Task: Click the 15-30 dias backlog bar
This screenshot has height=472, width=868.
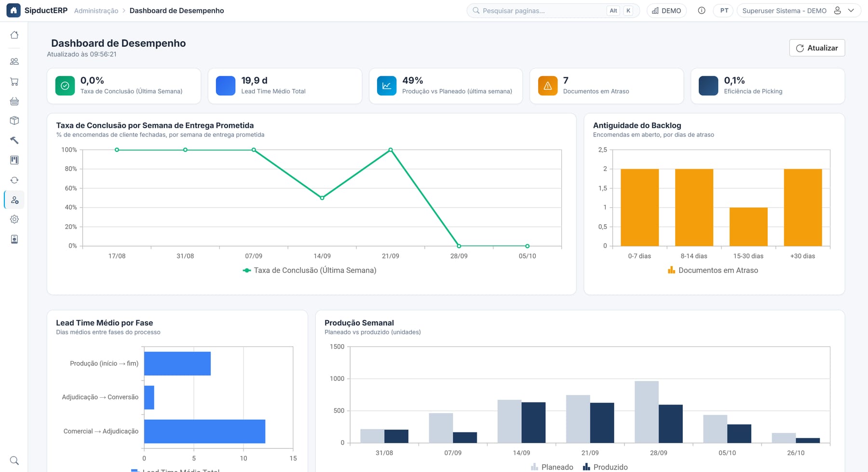Action: click(748, 227)
